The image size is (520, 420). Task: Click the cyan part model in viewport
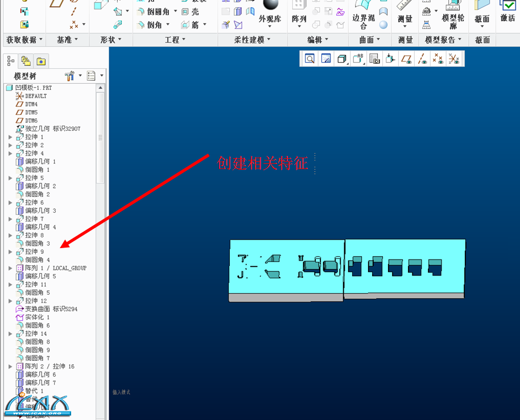coord(347,270)
